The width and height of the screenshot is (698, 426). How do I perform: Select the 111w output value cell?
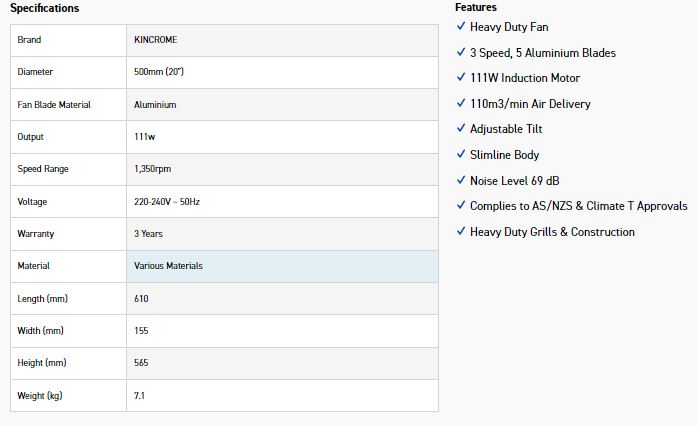145,137
